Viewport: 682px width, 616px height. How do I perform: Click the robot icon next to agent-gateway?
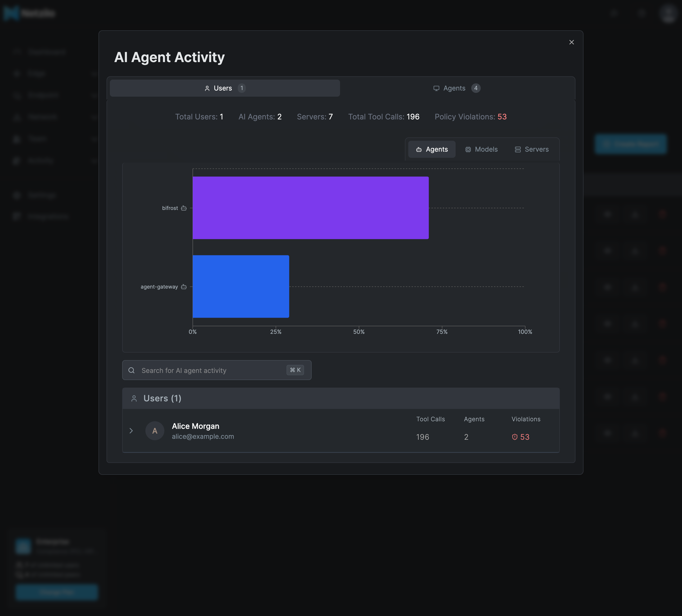[184, 287]
